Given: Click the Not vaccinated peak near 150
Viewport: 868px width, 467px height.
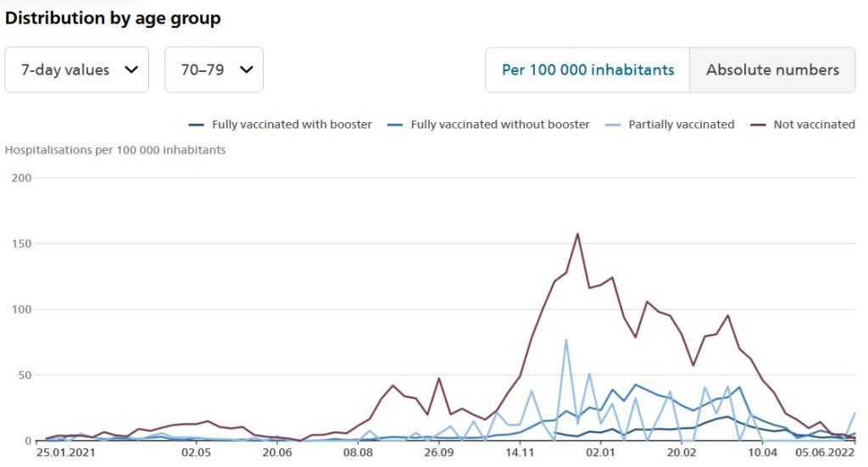Looking at the screenshot, I should click(x=577, y=234).
